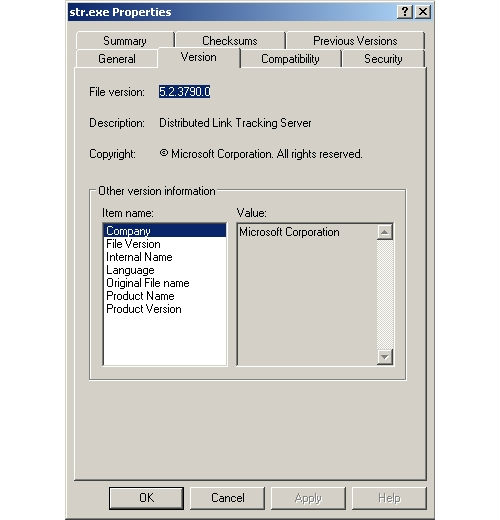Viewport: 500px width, 520px height.
Task: Select Original File name item
Action: [165, 283]
